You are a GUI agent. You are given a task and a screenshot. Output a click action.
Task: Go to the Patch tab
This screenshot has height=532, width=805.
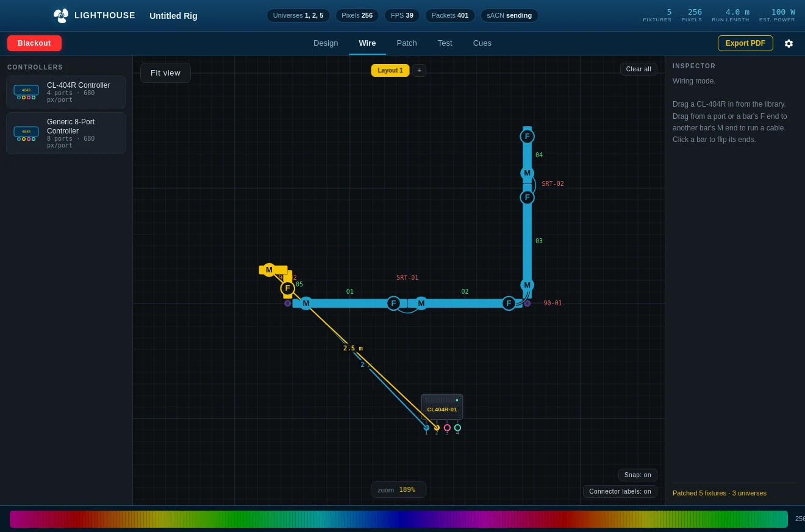(407, 43)
